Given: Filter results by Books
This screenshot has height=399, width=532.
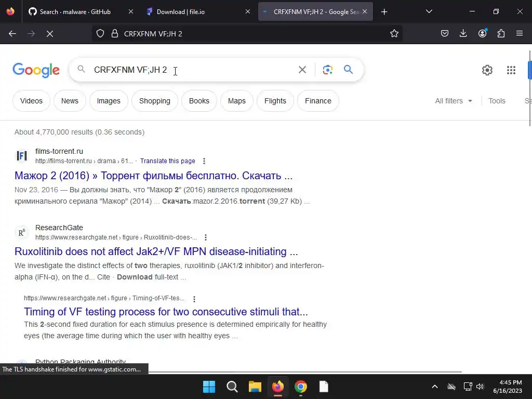Looking at the screenshot, I should coord(199,101).
